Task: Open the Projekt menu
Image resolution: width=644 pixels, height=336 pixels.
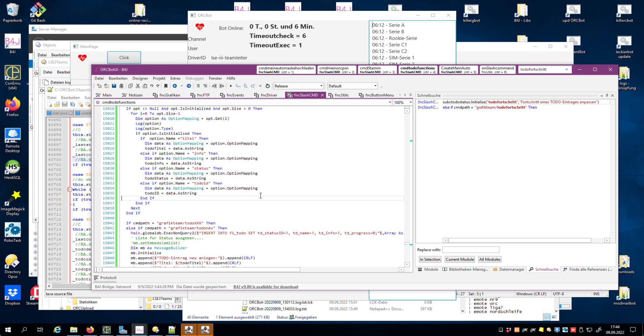Action: tap(159, 78)
